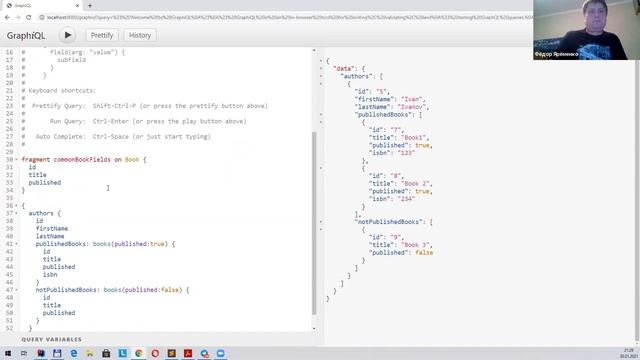Click the site info icon in address bar
Screen dimensions: 640x360
(42, 17)
